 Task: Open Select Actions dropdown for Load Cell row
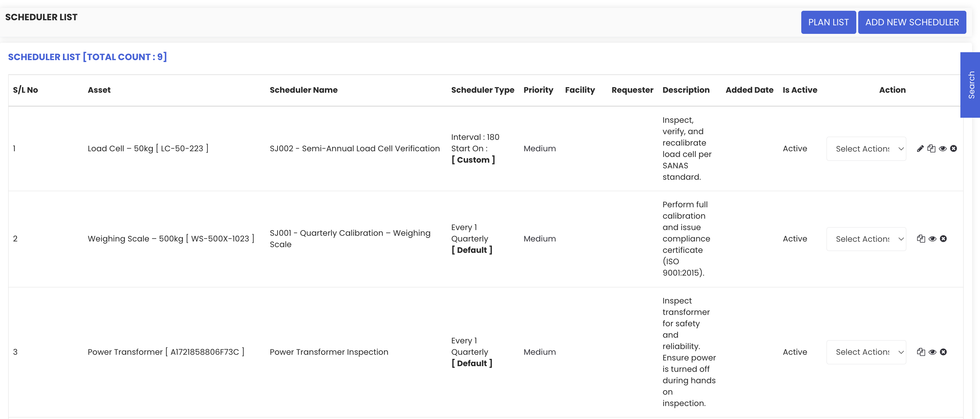tap(866, 149)
